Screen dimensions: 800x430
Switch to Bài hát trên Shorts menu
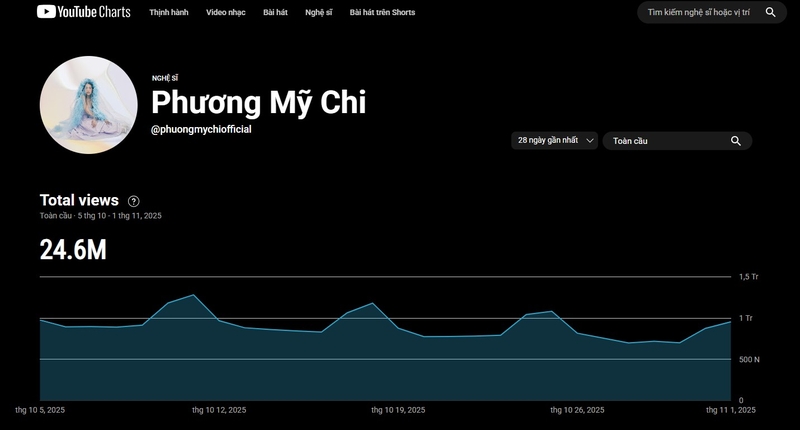coord(382,12)
